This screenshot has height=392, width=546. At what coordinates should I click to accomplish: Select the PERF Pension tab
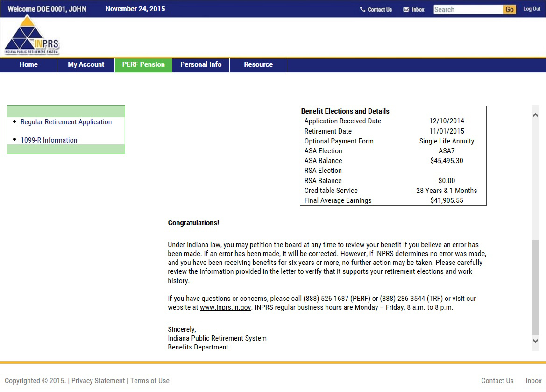143,64
